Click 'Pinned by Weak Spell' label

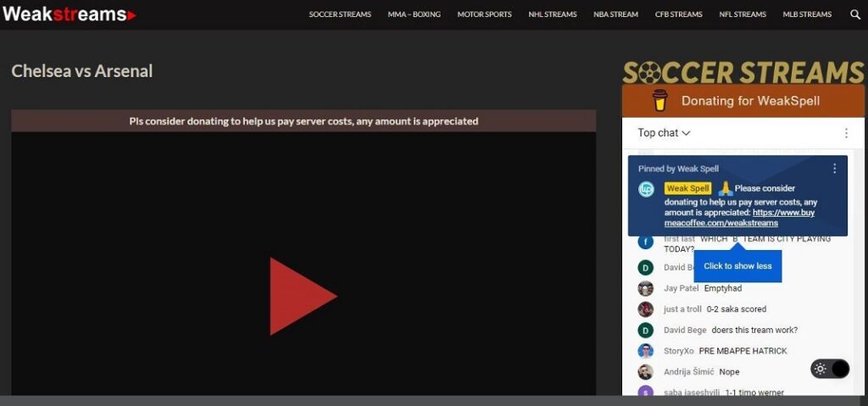click(x=679, y=169)
